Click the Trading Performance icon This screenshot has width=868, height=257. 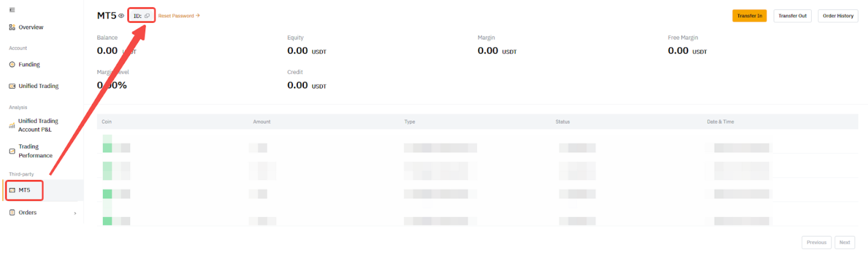12,151
